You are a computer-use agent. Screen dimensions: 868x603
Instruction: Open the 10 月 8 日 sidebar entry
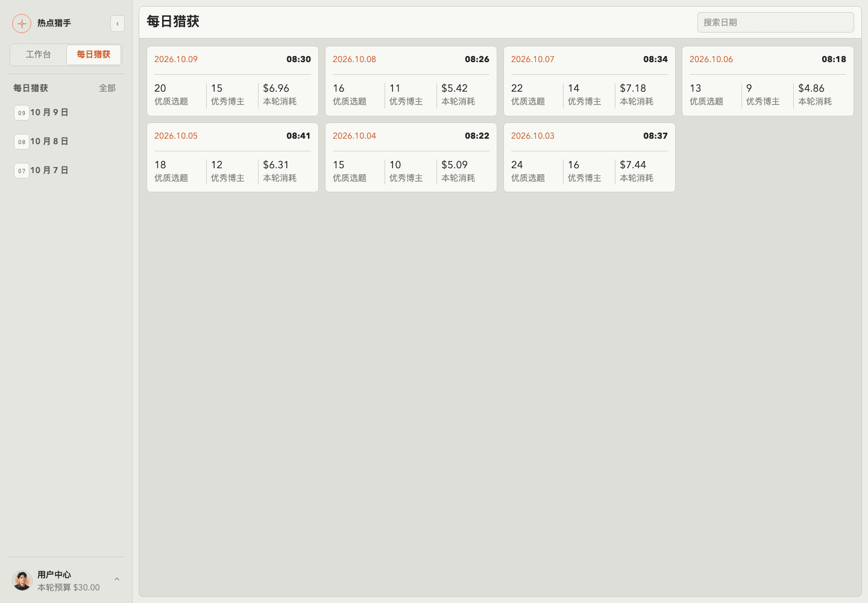[x=66, y=142]
